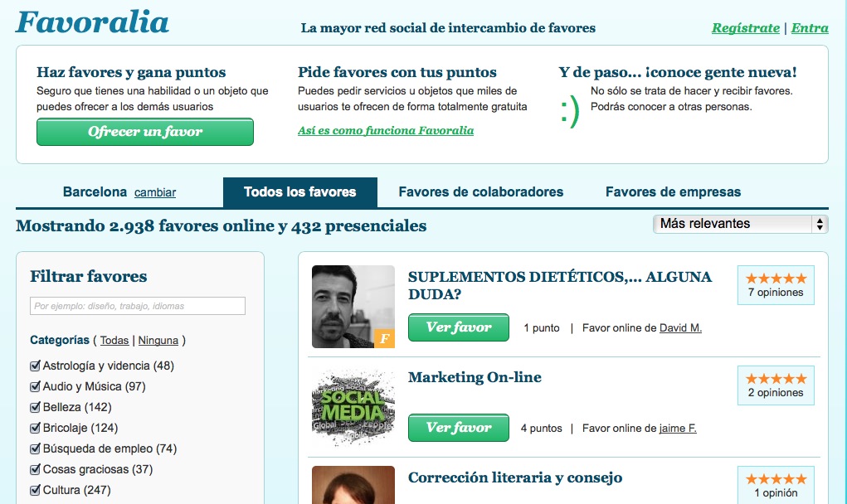Viewport: 847px width, 504px height.
Task: Change the Barcelona location via cambiar
Action: (x=155, y=192)
